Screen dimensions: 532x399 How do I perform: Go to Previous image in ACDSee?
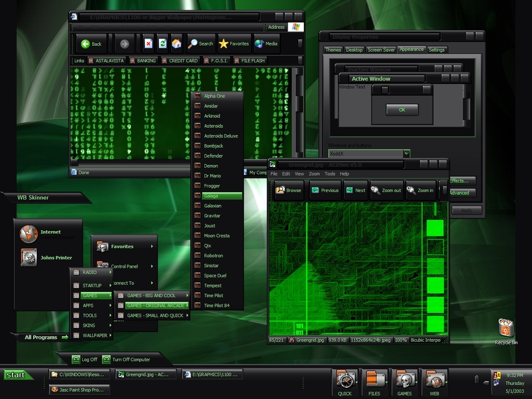pos(325,190)
